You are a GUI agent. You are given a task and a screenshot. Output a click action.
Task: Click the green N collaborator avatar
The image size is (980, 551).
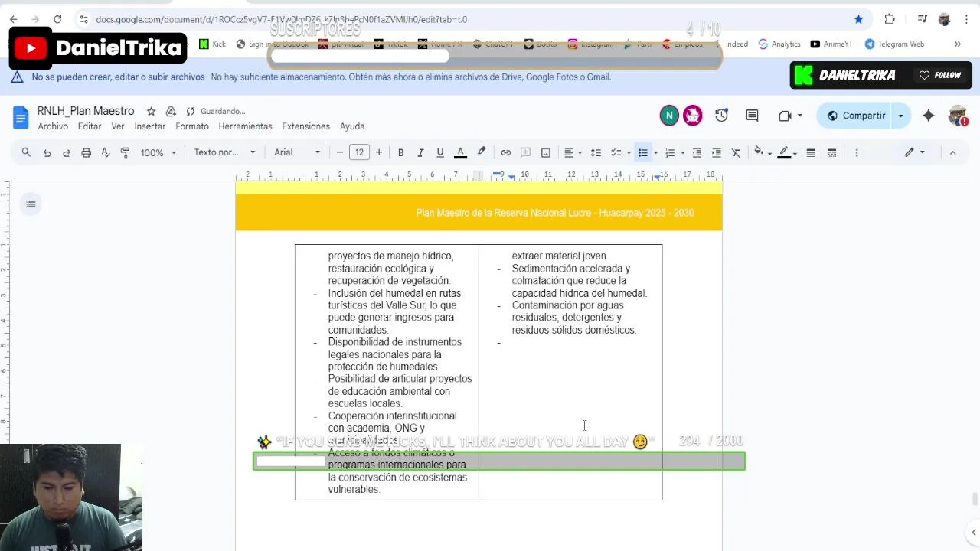(x=669, y=116)
